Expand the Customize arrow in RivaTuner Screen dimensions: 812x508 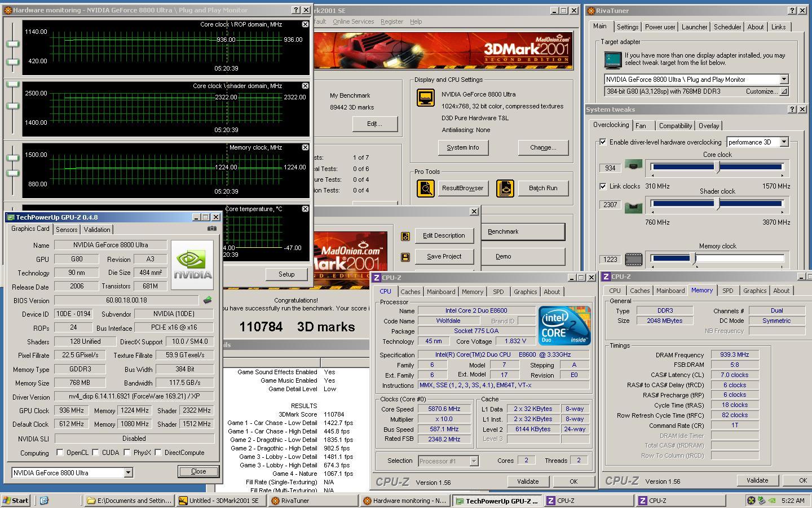click(x=784, y=91)
